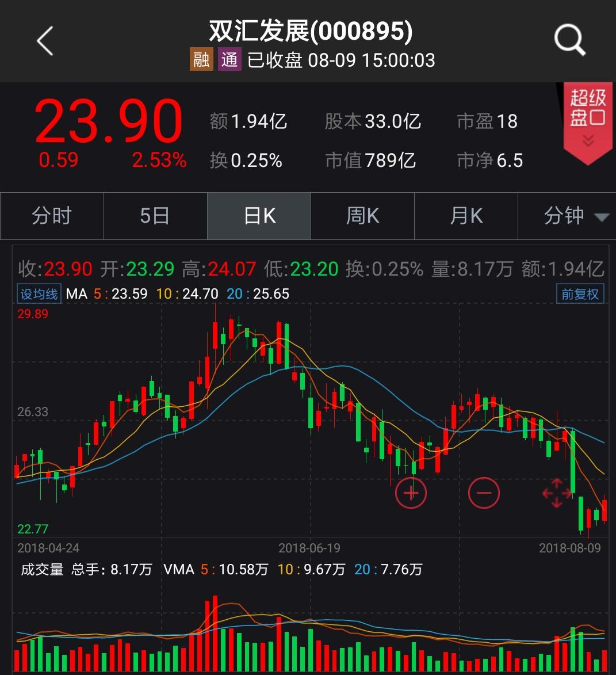Viewport: 616px width, 675px height.
Task: Tap the 融 margin trading badge
Action: [201, 60]
